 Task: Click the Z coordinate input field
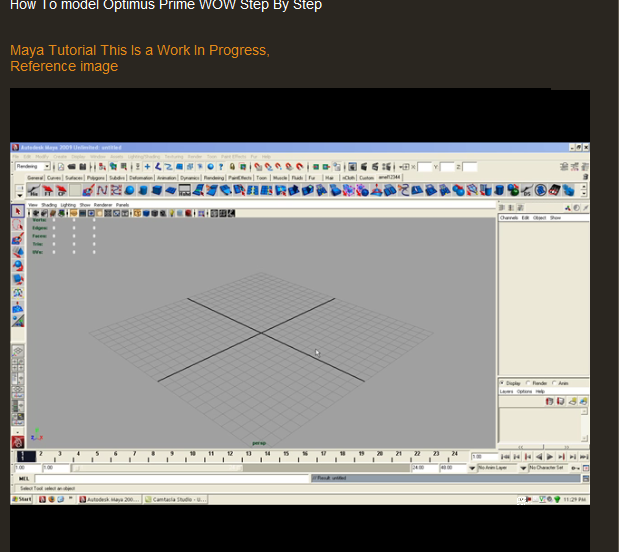pyautogui.click(x=469, y=167)
